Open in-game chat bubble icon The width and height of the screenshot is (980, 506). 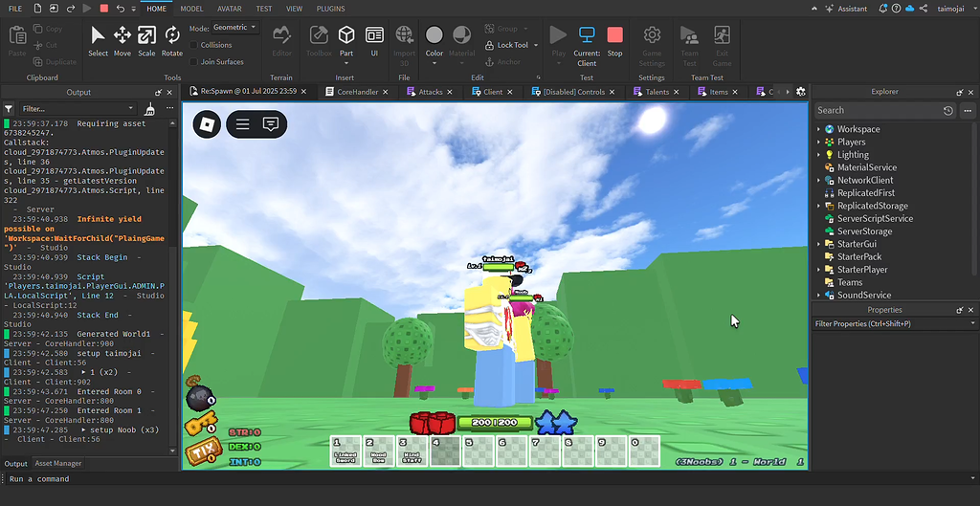[270, 124]
